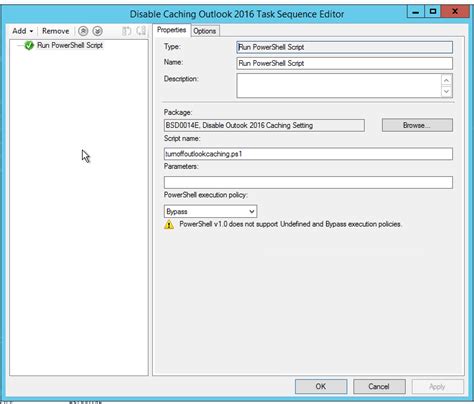The height and width of the screenshot is (404, 474).
Task: Click the Remove toolbar button
Action: point(55,31)
